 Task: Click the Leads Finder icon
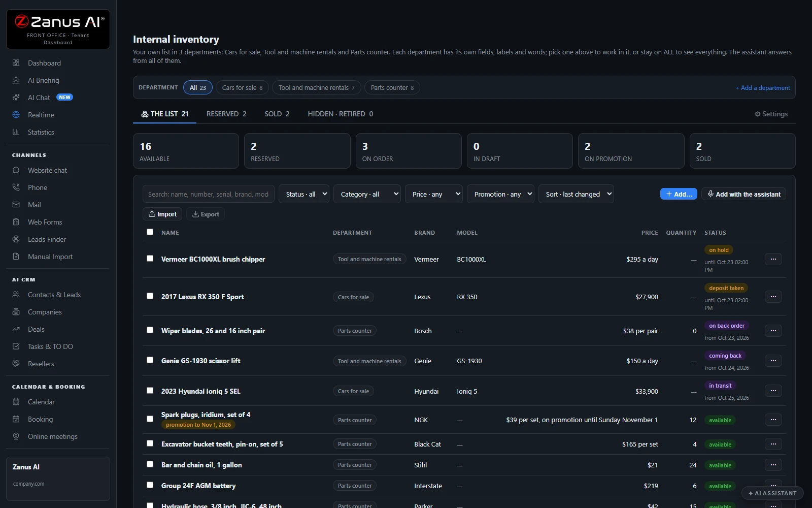tap(16, 239)
